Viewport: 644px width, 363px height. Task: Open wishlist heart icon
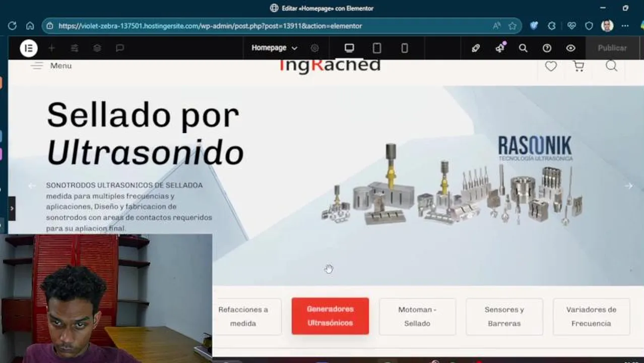(x=551, y=66)
